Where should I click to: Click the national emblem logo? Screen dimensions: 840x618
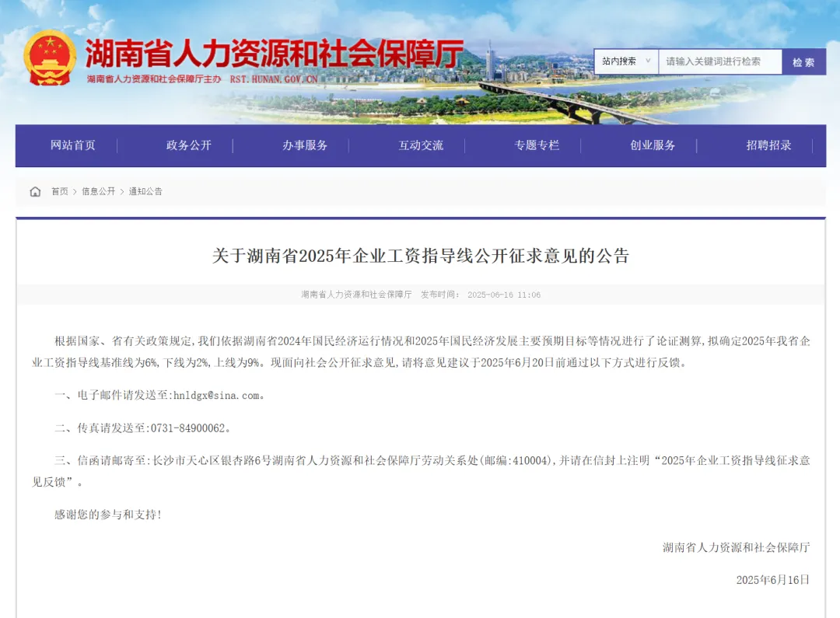[50, 58]
